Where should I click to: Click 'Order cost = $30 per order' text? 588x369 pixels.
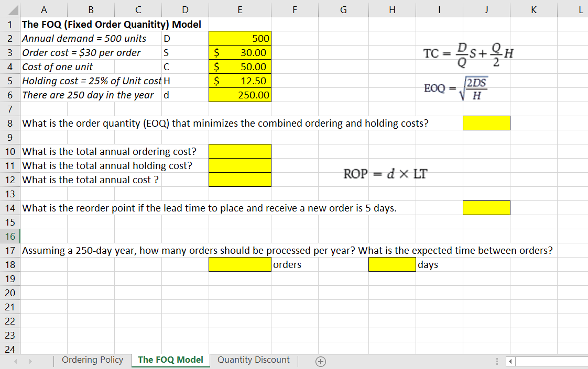(81, 53)
